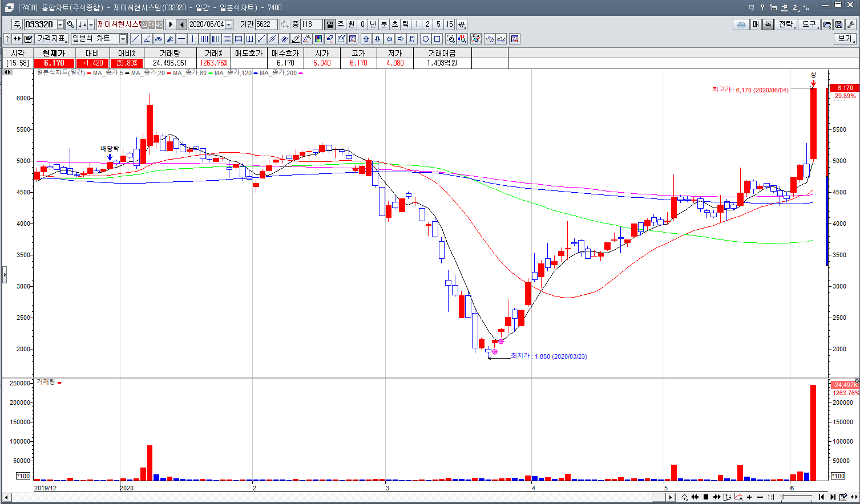
Task: Jump to first bar of chart
Action: pos(821,497)
